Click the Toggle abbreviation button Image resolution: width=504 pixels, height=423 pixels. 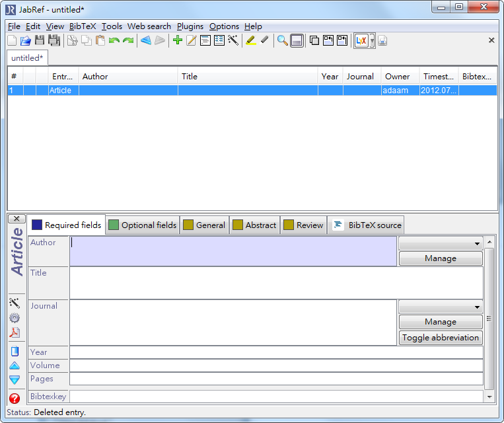point(441,338)
